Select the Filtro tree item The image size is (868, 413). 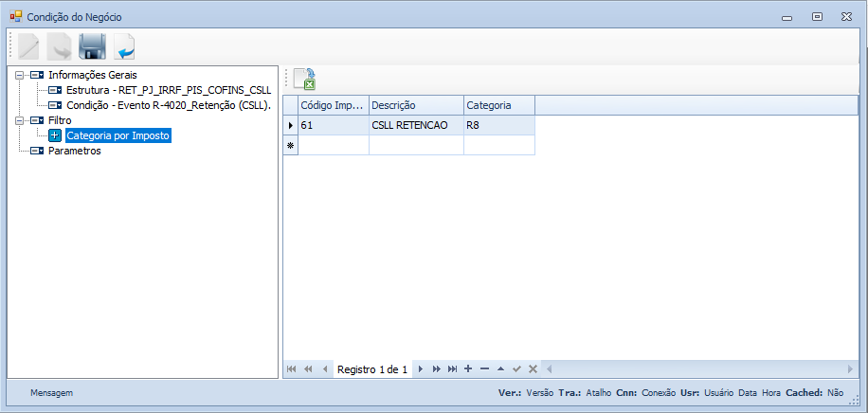(60, 120)
